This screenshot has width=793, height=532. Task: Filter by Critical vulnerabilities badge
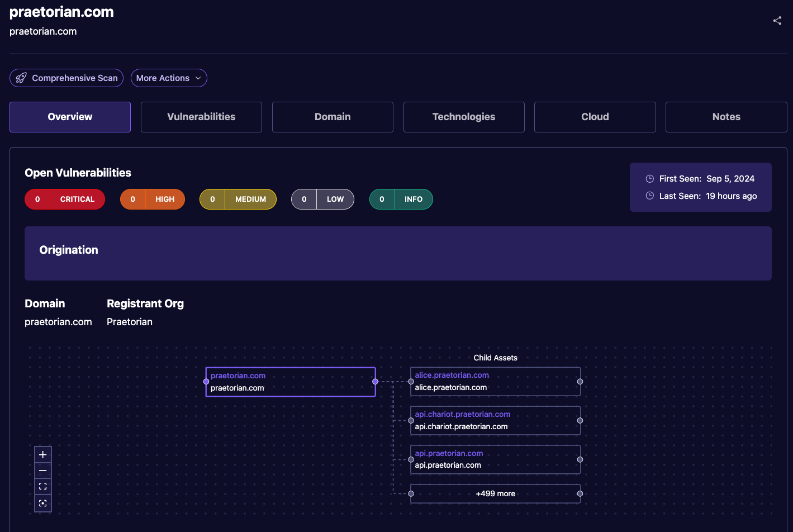65,199
